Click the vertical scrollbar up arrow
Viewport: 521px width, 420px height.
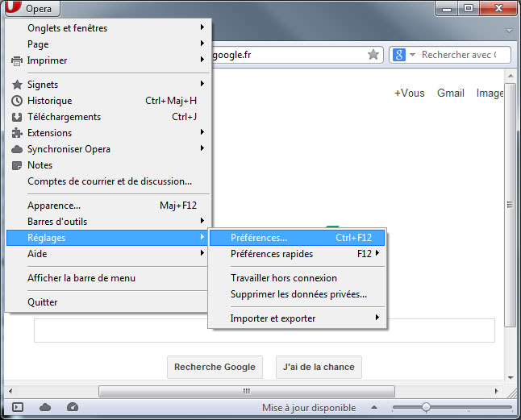click(x=511, y=76)
